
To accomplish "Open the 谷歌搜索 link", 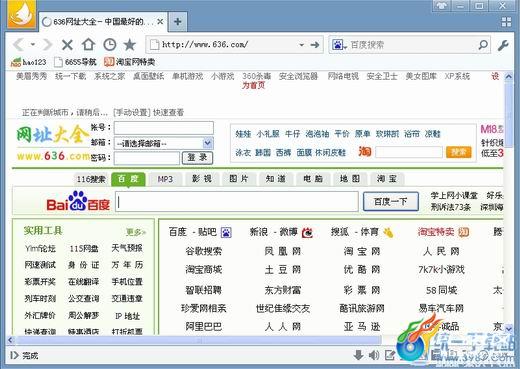I will [203, 251].
